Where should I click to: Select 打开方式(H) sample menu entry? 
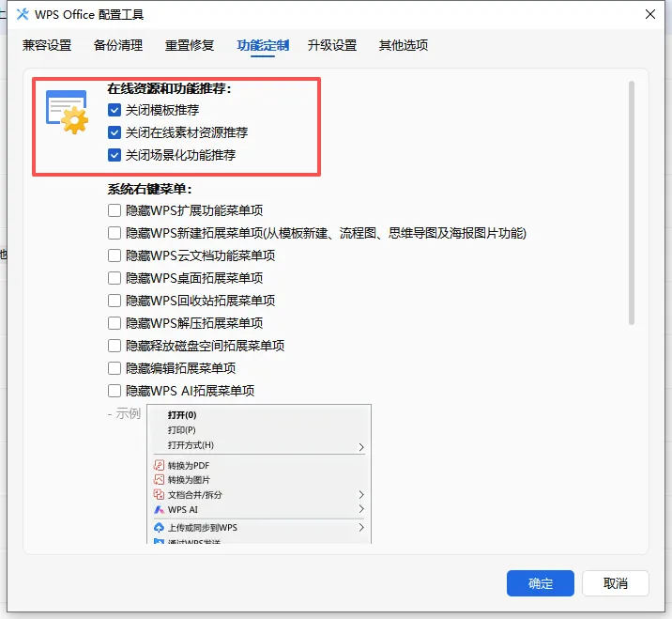(x=191, y=445)
